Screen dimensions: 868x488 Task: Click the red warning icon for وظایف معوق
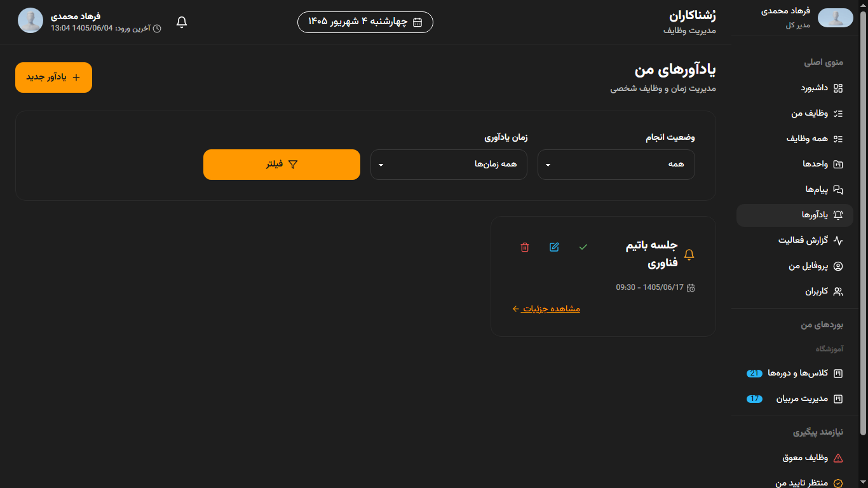838,458
